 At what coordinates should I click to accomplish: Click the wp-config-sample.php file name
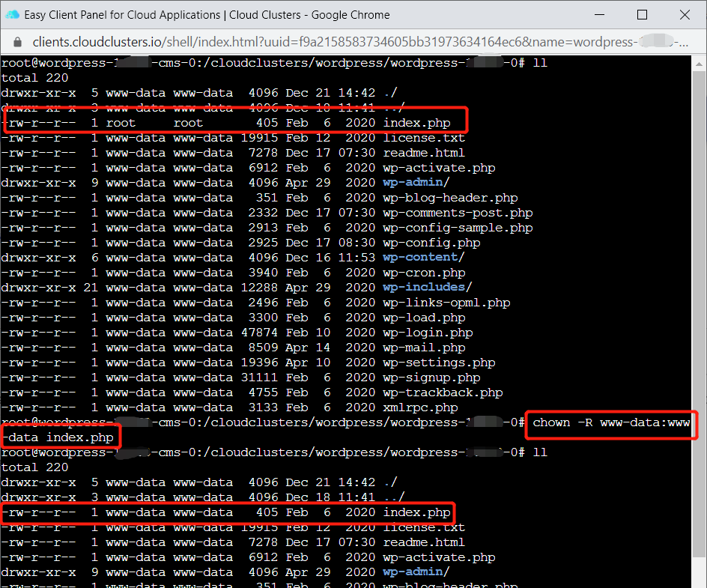coord(458,228)
